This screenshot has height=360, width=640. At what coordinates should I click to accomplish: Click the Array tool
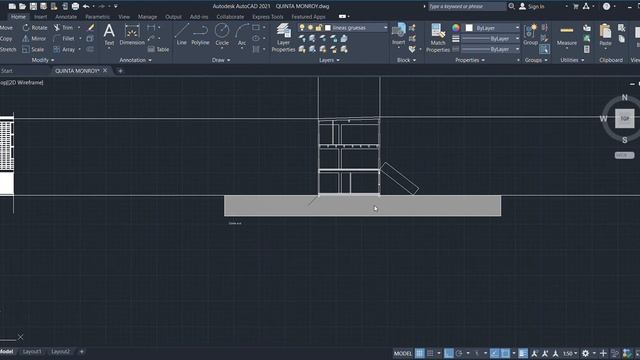[64, 49]
